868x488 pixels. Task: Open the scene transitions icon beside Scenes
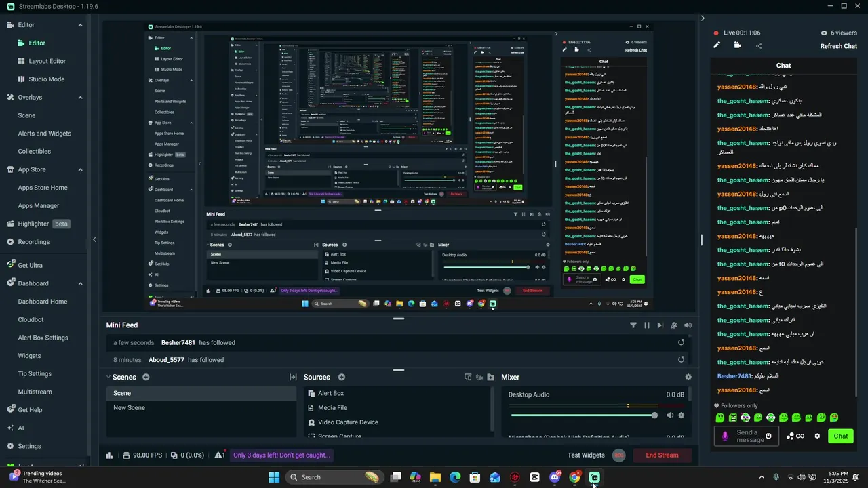click(x=293, y=378)
